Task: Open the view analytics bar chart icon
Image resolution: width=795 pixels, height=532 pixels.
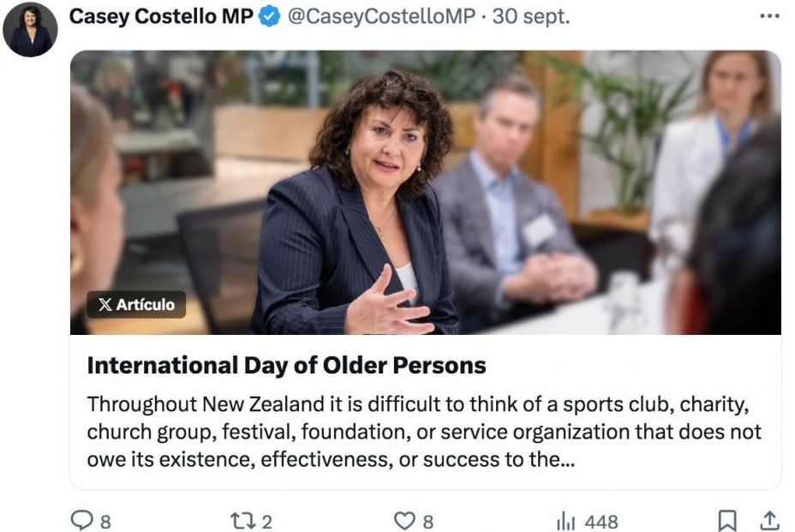Action: point(565,520)
